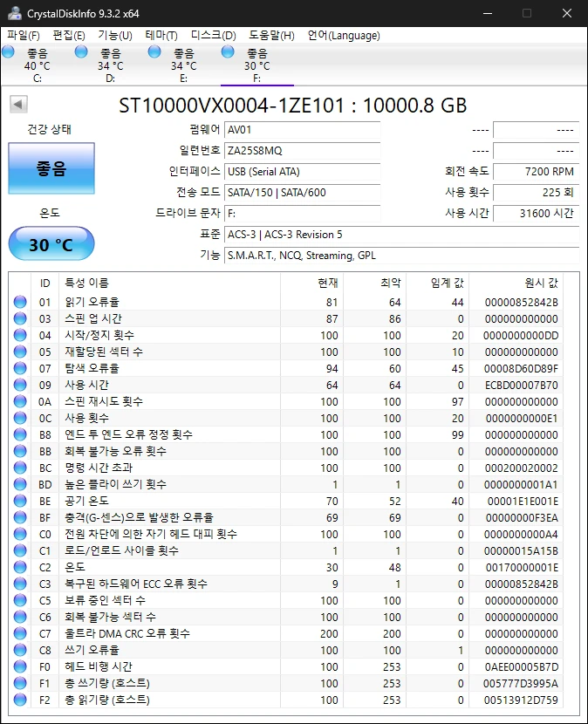Click the 펌웨어 field showing AV01
Image resolution: width=588 pixels, height=724 pixels.
coord(302,130)
